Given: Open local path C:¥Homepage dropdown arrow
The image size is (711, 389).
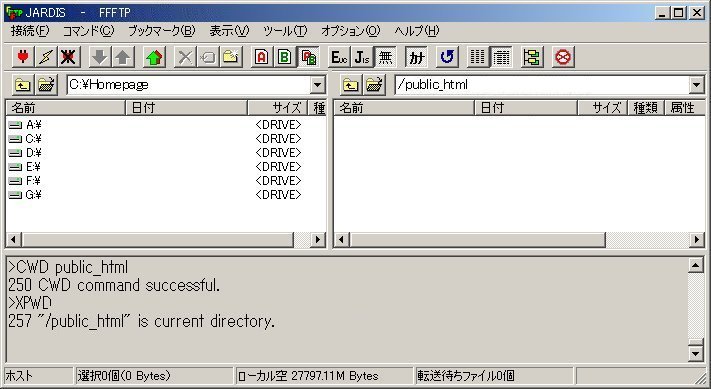Looking at the screenshot, I should pyautogui.click(x=318, y=85).
